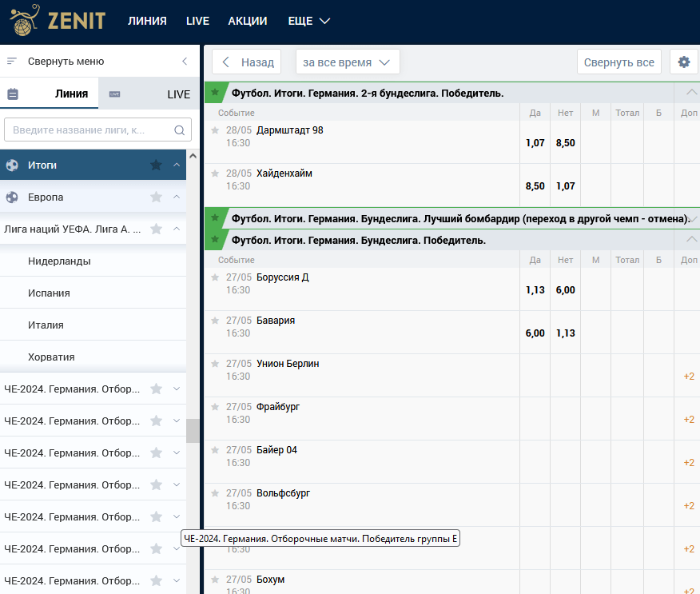Toggle favorite star for Дармштадт 98
The width and height of the screenshot is (700, 594).
coord(215,130)
